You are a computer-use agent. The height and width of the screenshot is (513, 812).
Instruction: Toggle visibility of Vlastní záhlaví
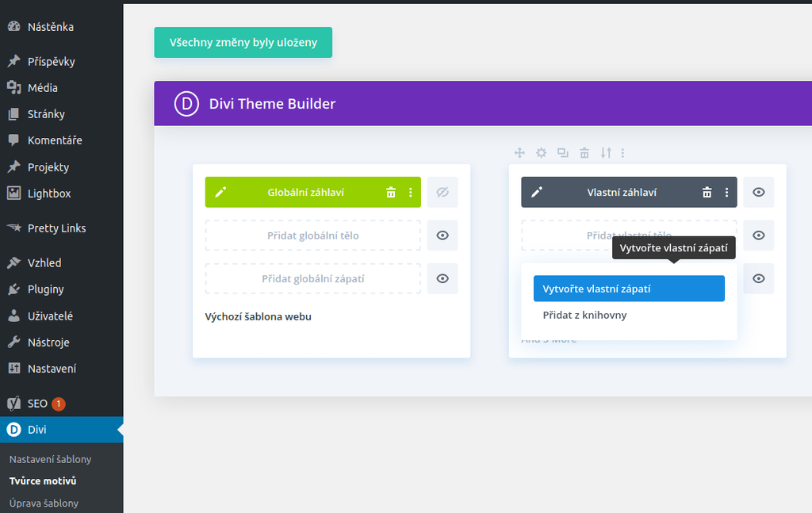click(759, 192)
